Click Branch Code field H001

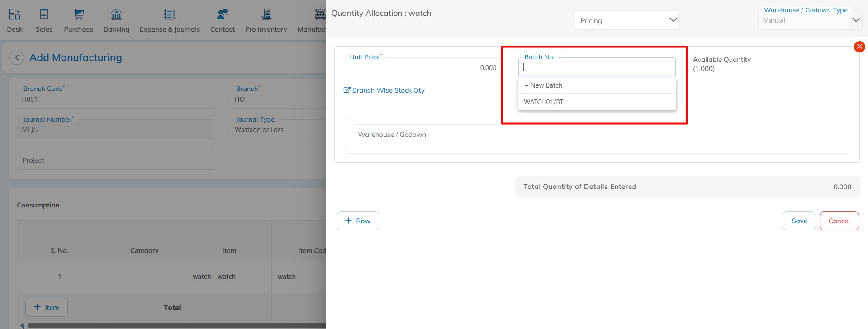pyautogui.click(x=115, y=99)
